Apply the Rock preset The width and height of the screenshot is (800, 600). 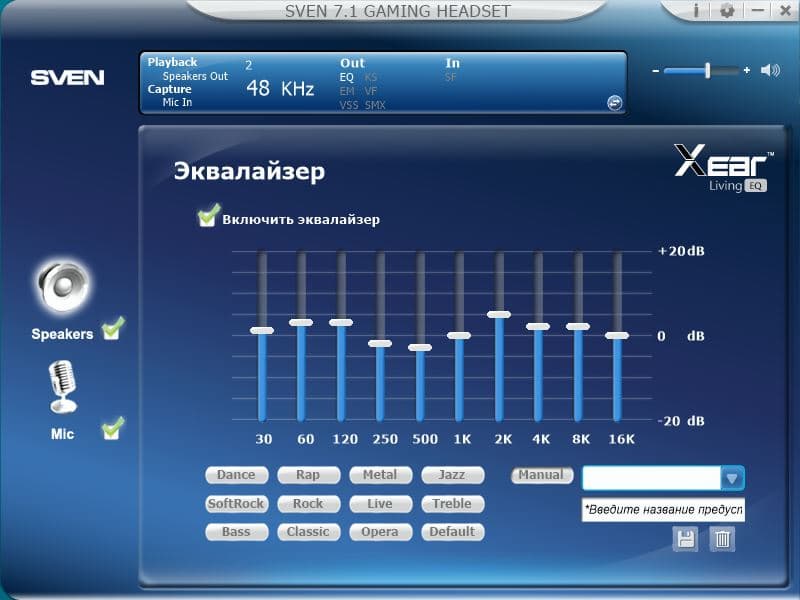[x=309, y=504]
